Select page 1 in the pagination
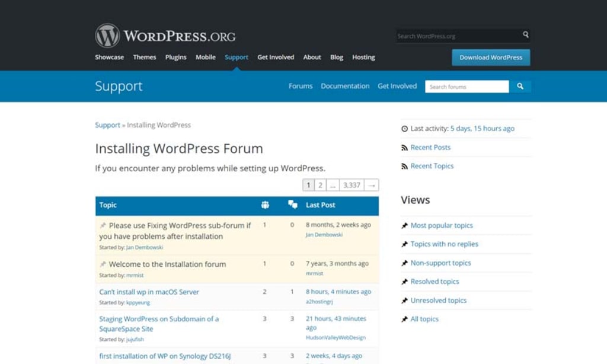Screen dimensions: 607x364 (308, 185)
